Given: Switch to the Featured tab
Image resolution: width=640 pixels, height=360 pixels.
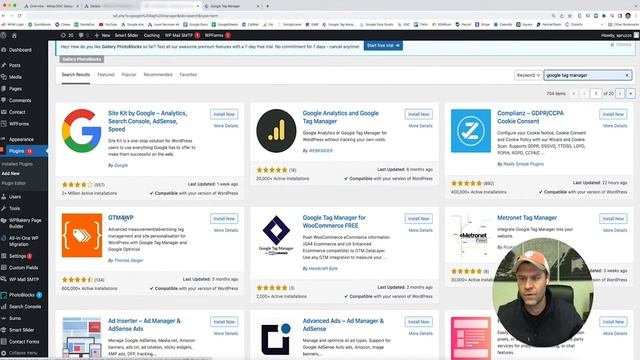Looking at the screenshot, I should point(106,75).
